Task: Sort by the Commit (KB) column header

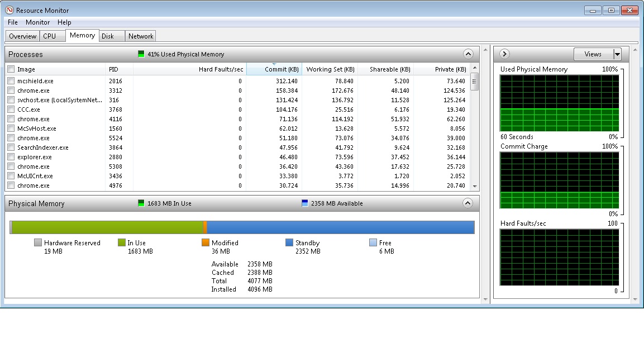Action: pyautogui.click(x=274, y=69)
